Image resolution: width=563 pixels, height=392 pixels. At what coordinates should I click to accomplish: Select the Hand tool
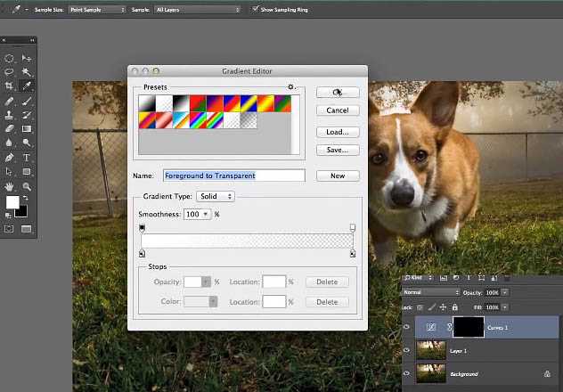(x=10, y=186)
